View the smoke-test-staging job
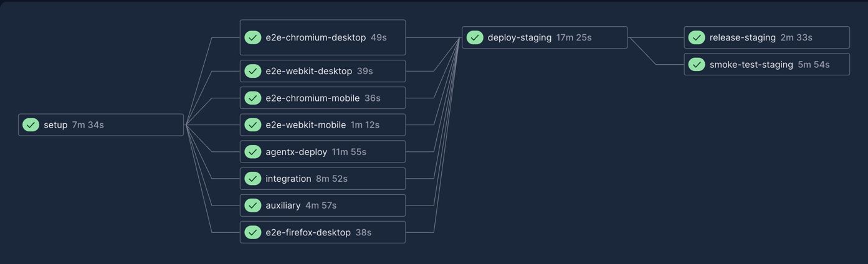The width and height of the screenshot is (868, 264). [751, 65]
